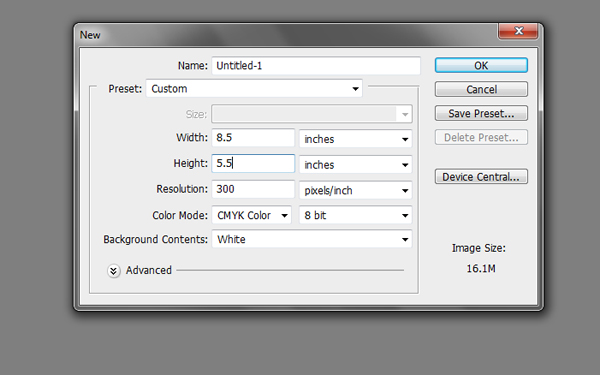Image resolution: width=600 pixels, height=375 pixels.
Task: Click the Name field with Untitled-1
Action: [x=316, y=66]
